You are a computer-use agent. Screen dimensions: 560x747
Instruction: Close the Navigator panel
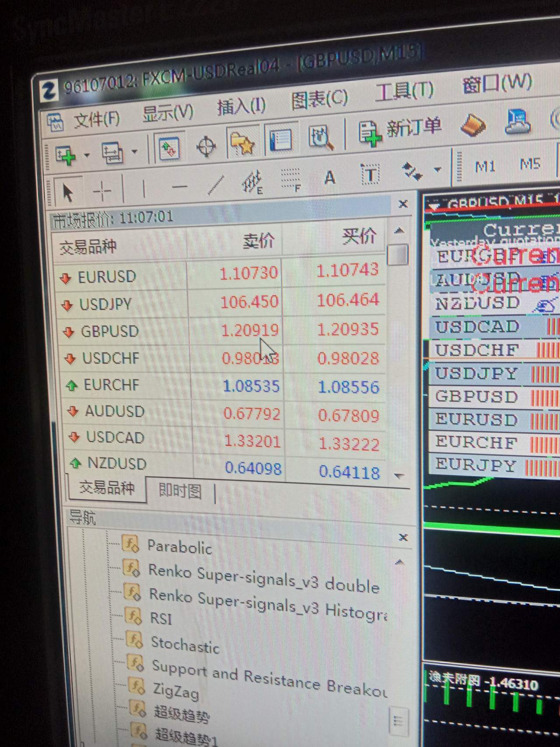pyautogui.click(x=403, y=537)
